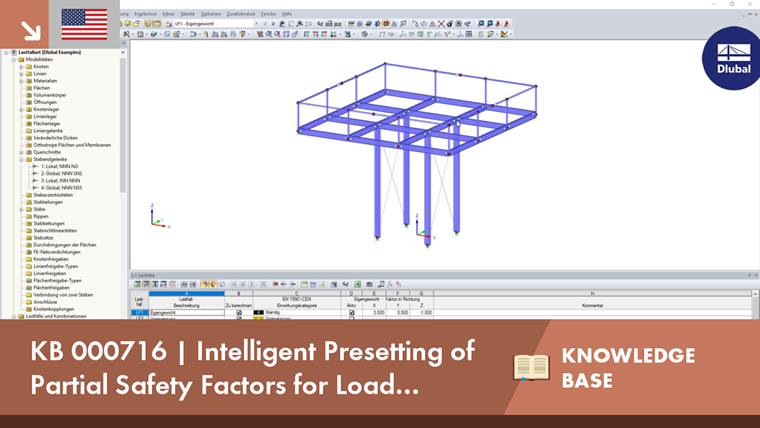The height and width of the screenshot is (428, 760).
Task: Click the black Ständig category color swatch
Action: 259,313
